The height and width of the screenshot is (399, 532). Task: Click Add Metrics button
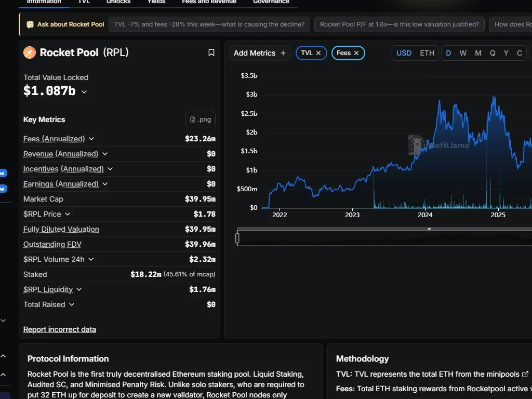tap(260, 53)
